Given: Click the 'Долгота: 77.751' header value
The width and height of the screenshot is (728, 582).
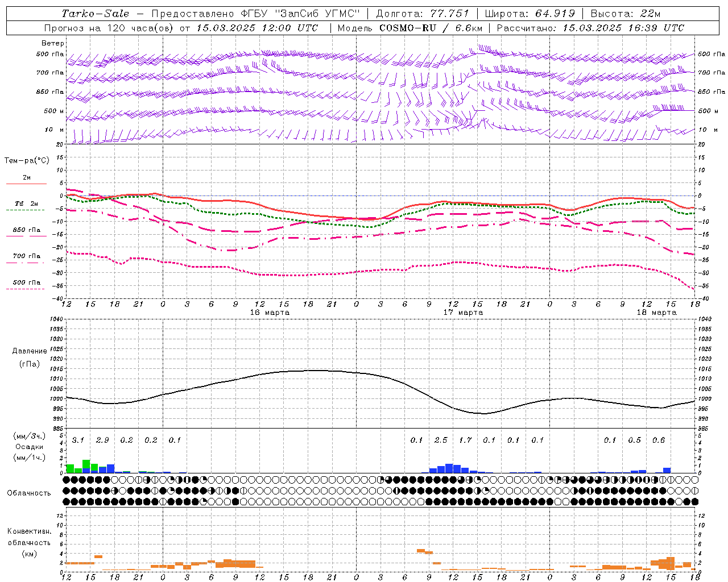Looking at the screenshot, I should [x=423, y=14].
